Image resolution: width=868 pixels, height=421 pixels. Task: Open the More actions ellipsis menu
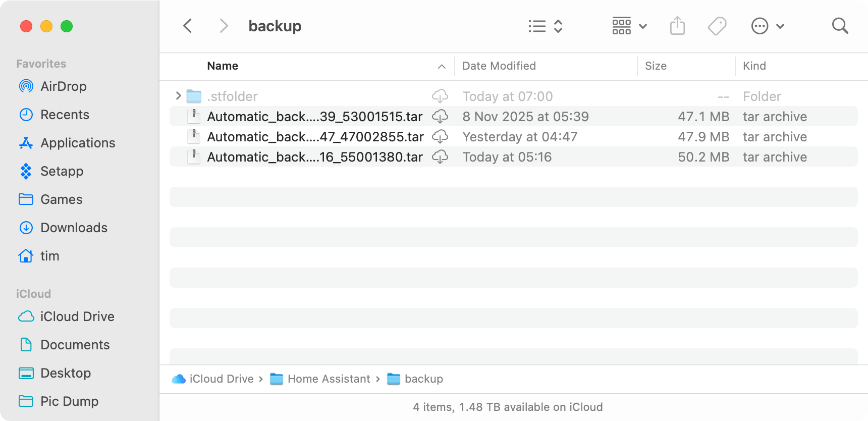tap(767, 26)
